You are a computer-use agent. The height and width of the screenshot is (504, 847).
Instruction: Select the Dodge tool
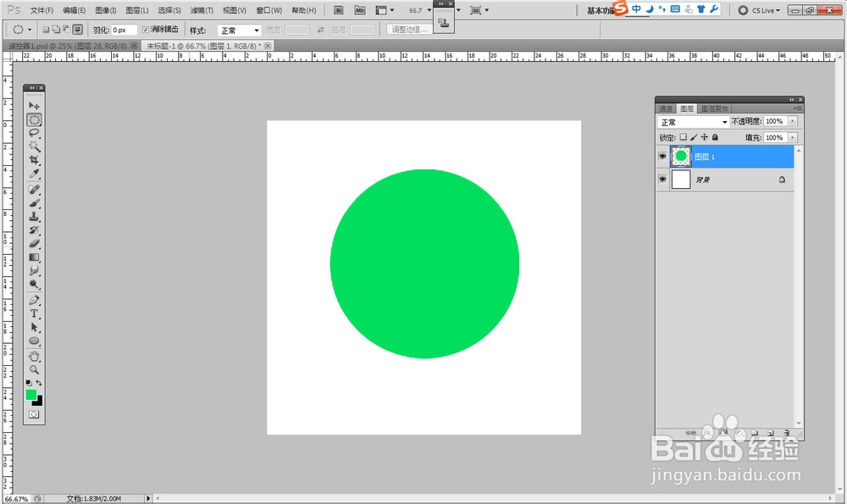click(x=34, y=284)
